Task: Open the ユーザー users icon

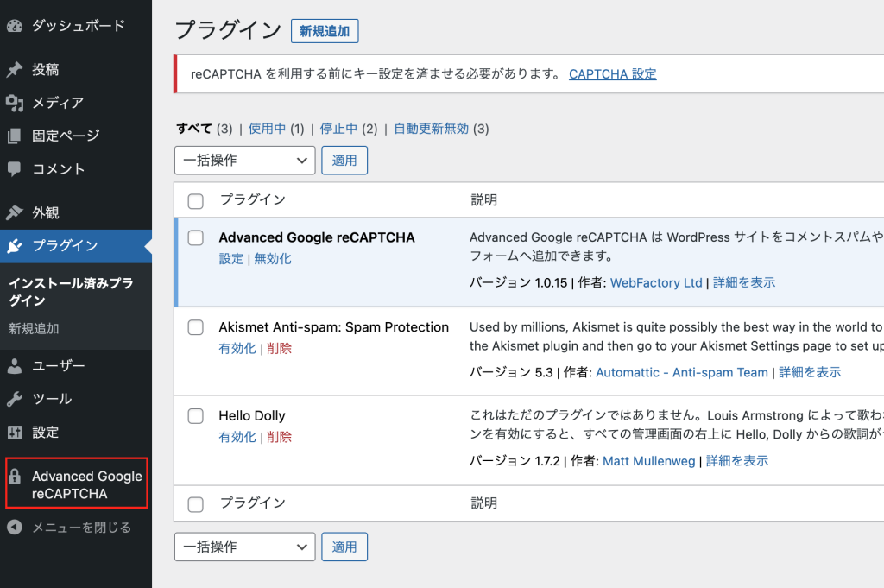Action: pyautogui.click(x=15, y=365)
